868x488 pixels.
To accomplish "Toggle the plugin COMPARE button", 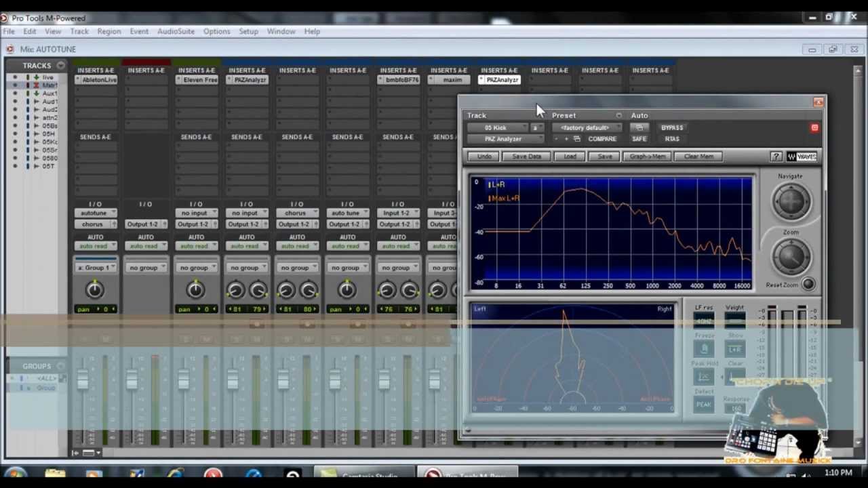I will (602, 139).
